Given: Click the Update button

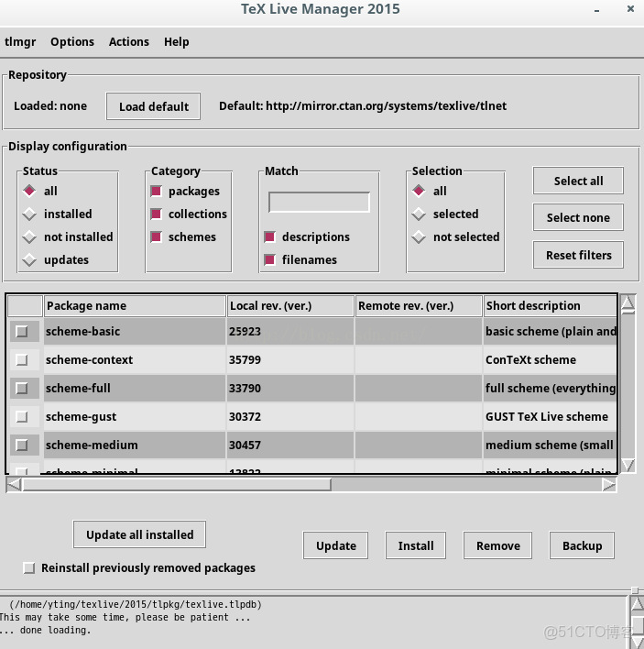Looking at the screenshot, I should coord(335,546).
